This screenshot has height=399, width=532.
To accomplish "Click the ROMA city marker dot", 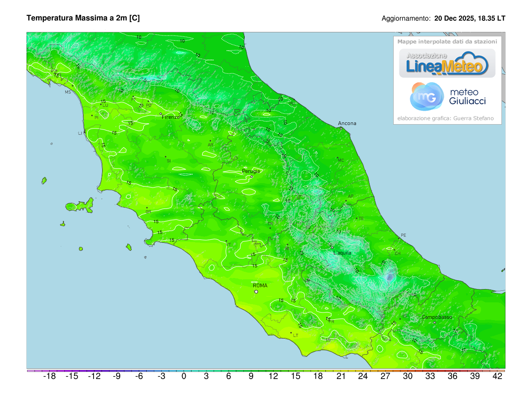I will 256,292.
